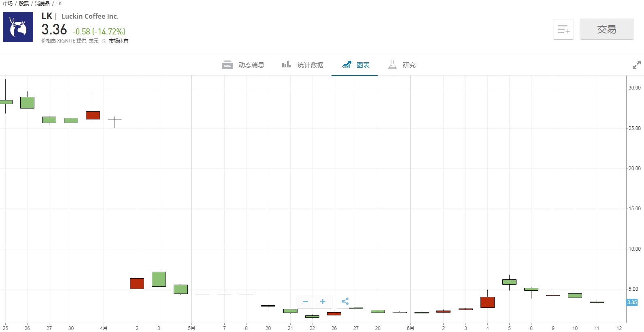
Task: Click the green candlestick on the 27th of March
Action: (x=49, y=120)
